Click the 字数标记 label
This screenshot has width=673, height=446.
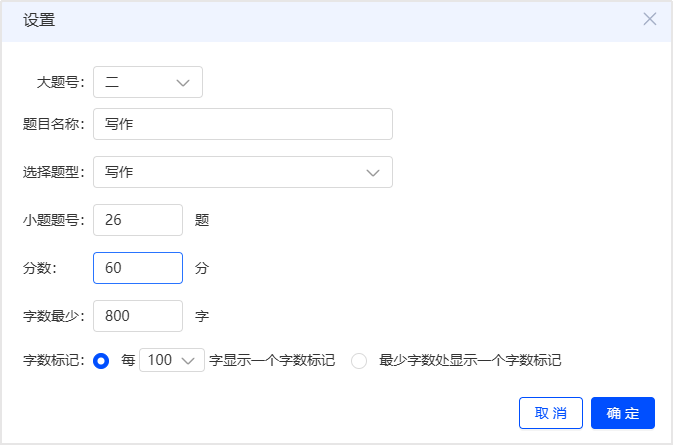(54, 360)
